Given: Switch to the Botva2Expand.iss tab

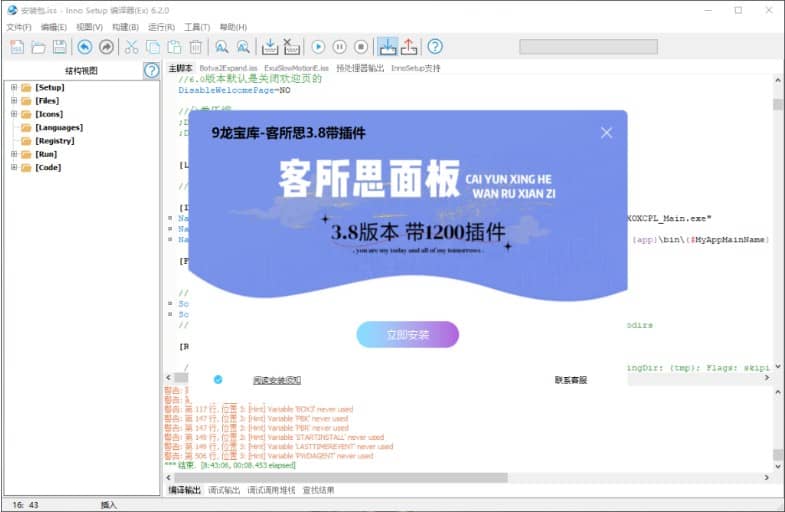Looking at the screenshot, I should point(228,68).
